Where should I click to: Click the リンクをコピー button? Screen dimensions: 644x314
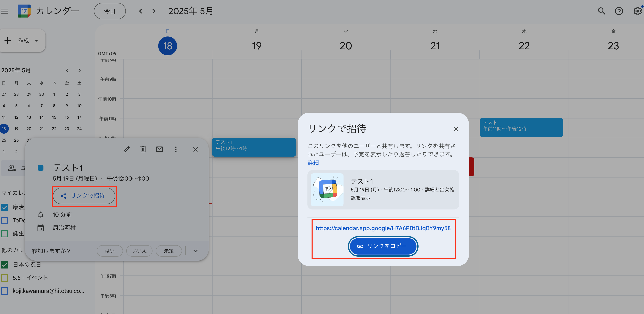(383, 246)
